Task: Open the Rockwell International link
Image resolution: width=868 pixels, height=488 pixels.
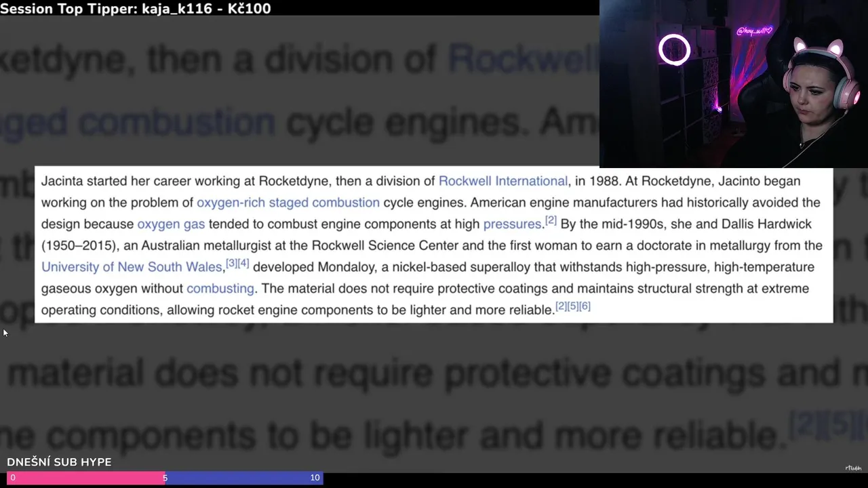Action: tap(503, 181)
